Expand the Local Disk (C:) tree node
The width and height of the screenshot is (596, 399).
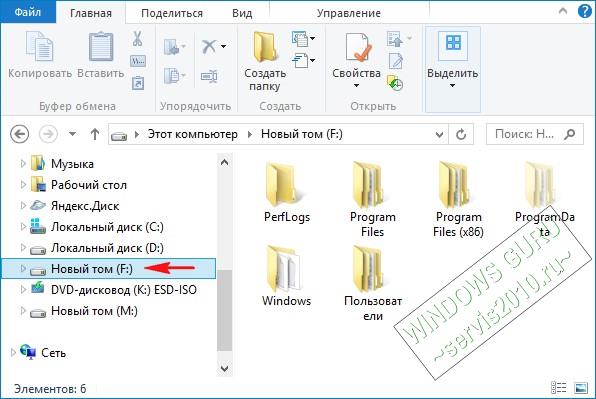pos(23,227)
